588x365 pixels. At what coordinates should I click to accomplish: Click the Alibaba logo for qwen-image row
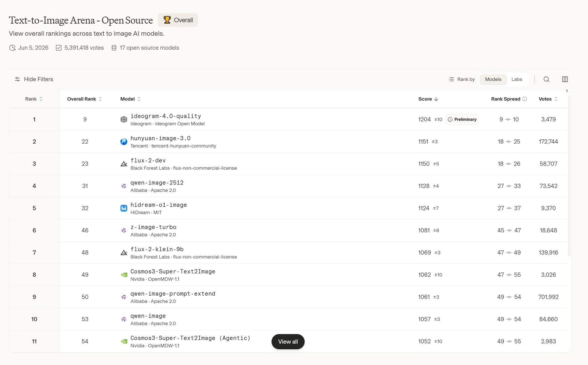point(124,319)
